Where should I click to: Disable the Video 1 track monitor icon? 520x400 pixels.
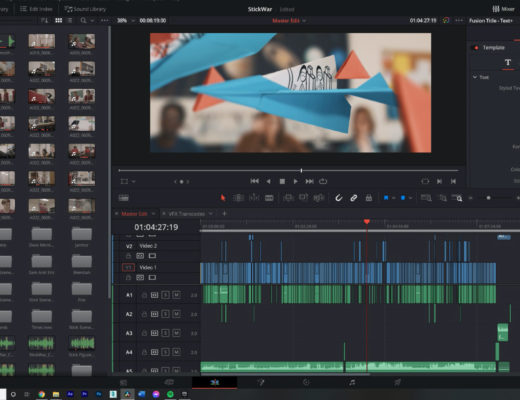point(152,277)
